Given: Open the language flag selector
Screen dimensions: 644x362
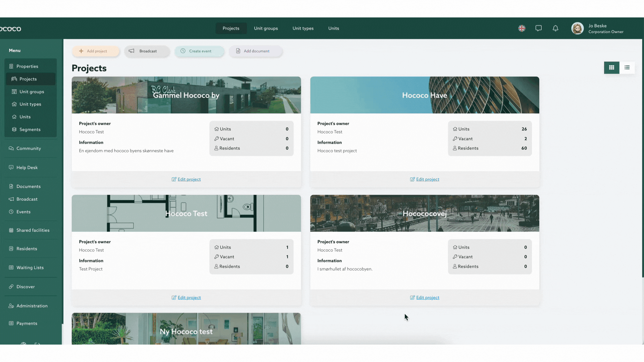Looking at the screenshot, I should point(522,28).
